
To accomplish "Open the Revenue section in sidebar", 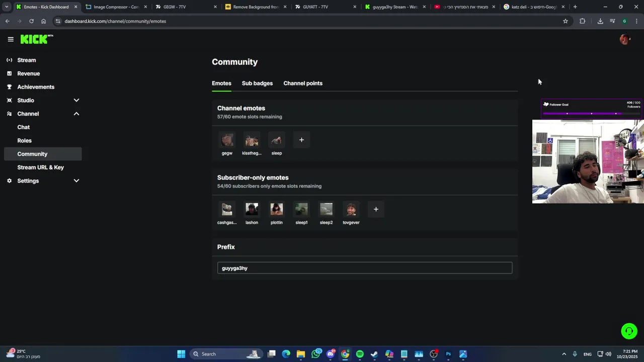I will pyautogui.click(x=29, y=73).
